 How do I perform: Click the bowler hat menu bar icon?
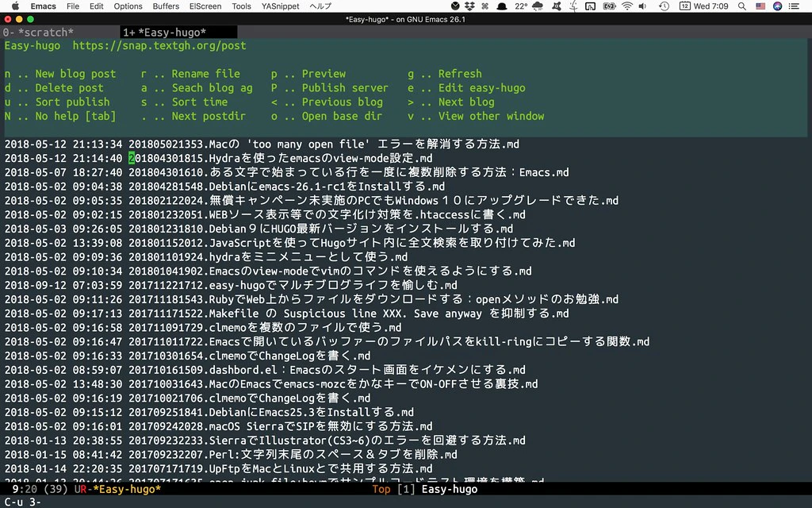click(x=501, y=6)
